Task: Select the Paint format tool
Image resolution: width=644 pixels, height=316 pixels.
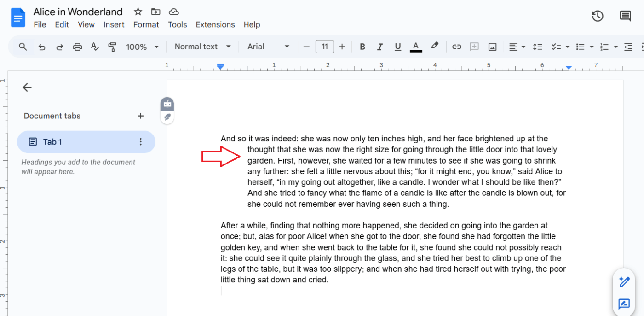Action: 112,47
